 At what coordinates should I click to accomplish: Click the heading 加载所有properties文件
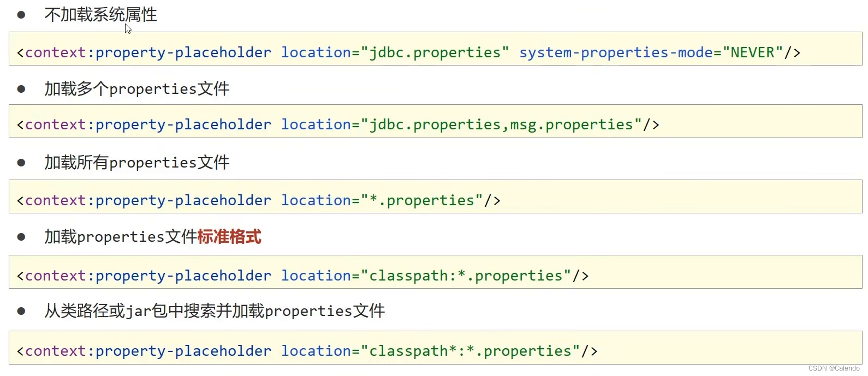tap(137, 163)
